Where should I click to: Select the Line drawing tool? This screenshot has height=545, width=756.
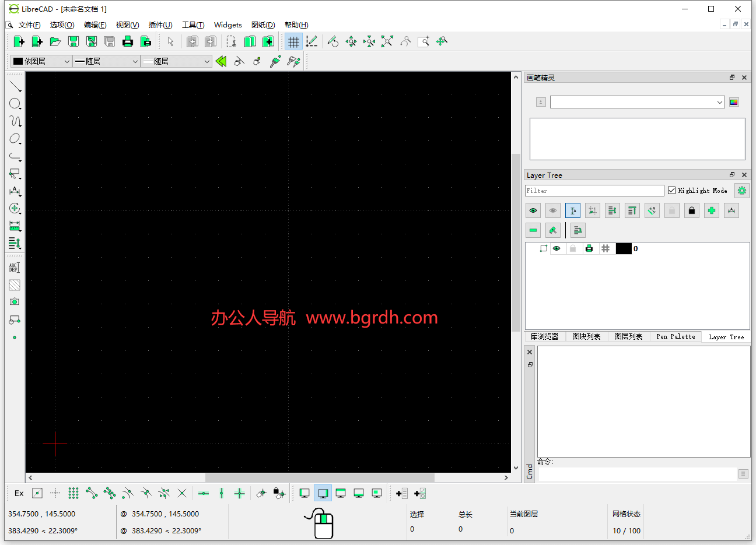coord(15,86)
